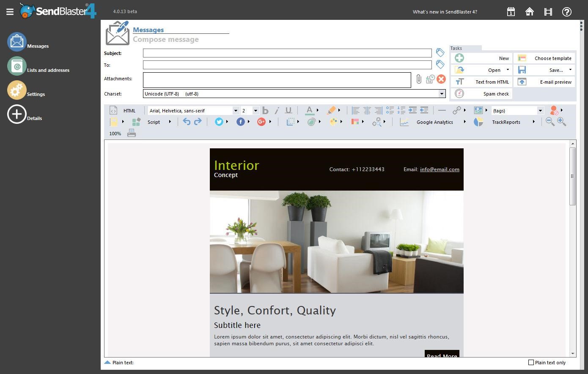Viewport: 588px width, 374px height.
Task: Select the Bold formatting icon
Action: [x=265, y=110]
